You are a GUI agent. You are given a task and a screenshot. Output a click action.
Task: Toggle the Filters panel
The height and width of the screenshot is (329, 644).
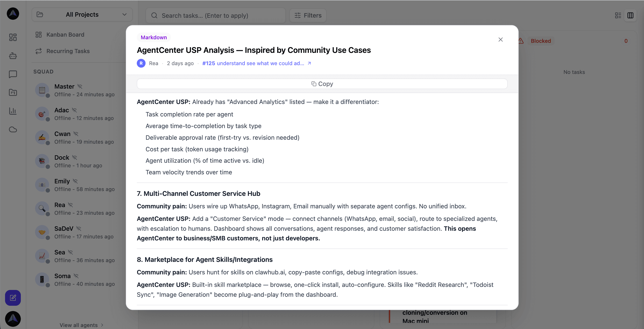tap(308, 15)
